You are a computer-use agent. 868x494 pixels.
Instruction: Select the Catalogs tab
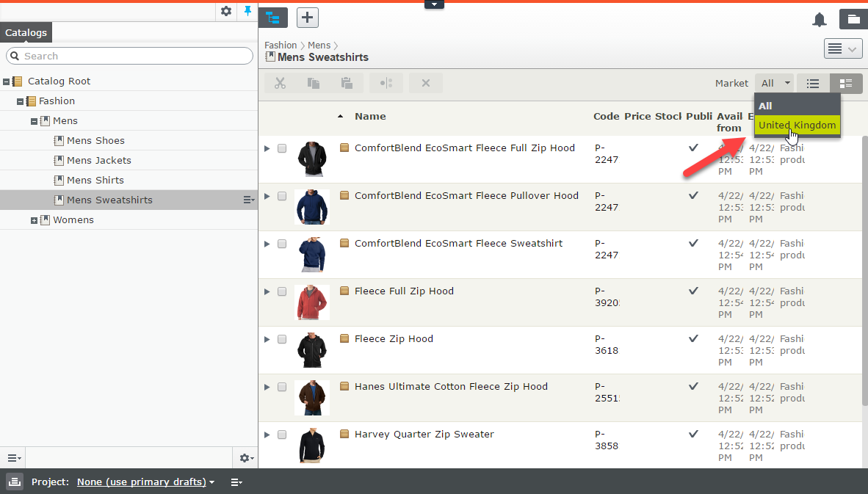[26, 32]
